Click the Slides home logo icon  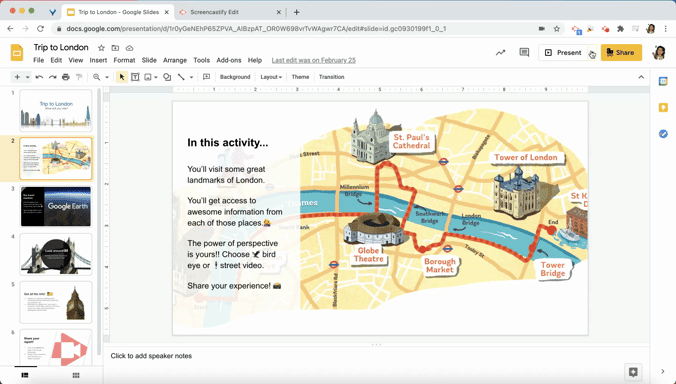point(17,53)
